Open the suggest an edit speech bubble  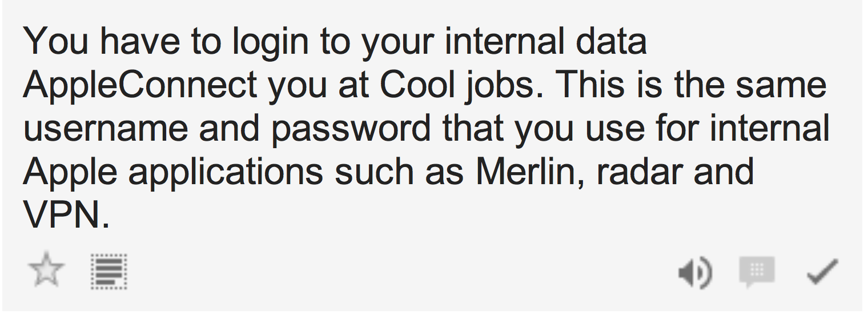pos(757,272)
